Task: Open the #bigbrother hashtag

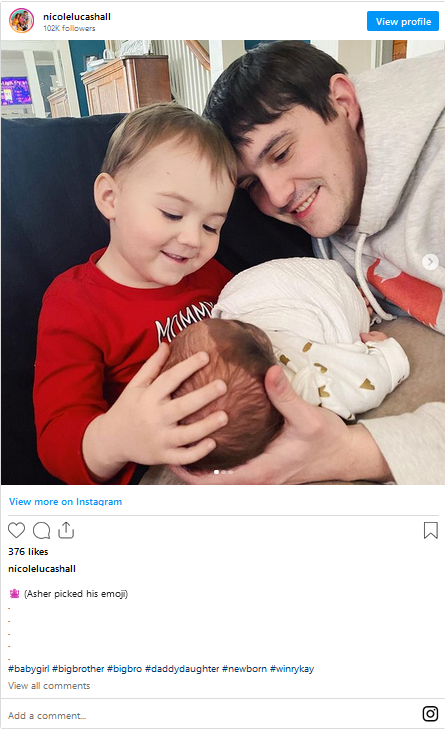Action: point(78,669)
